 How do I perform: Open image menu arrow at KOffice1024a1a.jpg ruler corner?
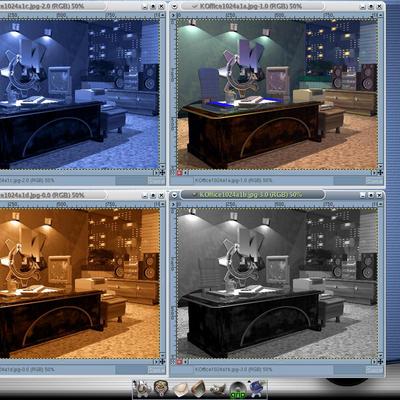pos(174,15)
